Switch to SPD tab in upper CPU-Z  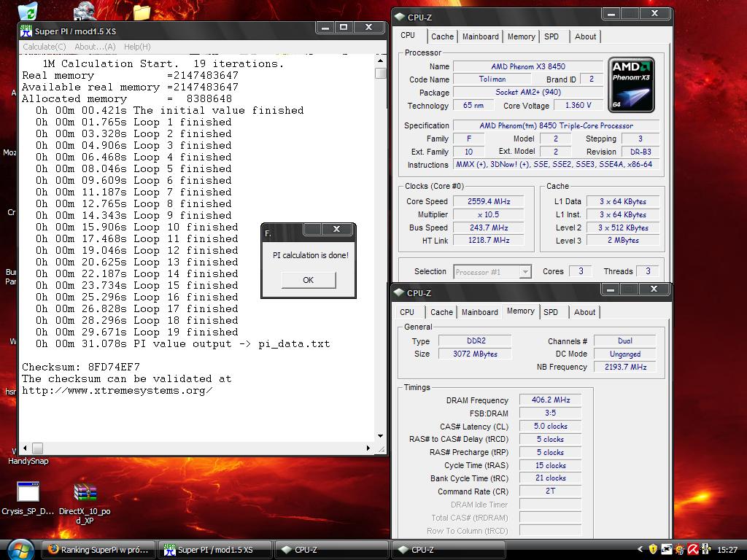tap(551, 36)
